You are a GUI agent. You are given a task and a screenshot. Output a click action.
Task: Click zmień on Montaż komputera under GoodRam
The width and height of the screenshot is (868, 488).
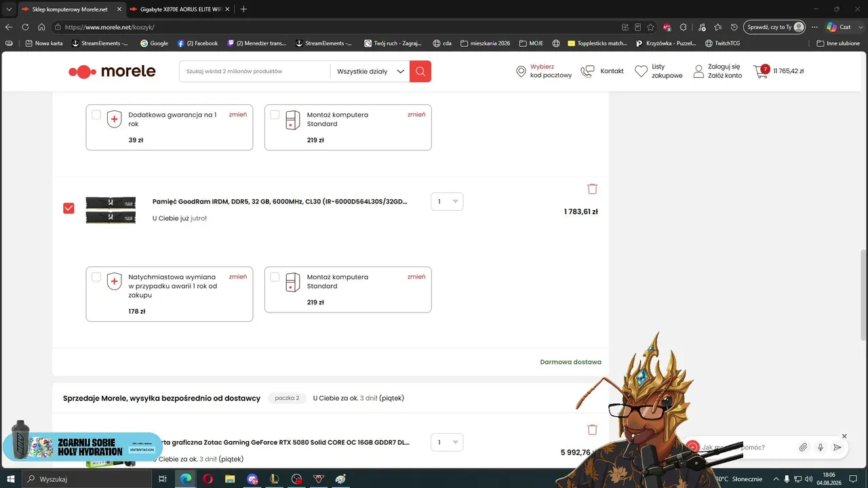click(416, 277)
